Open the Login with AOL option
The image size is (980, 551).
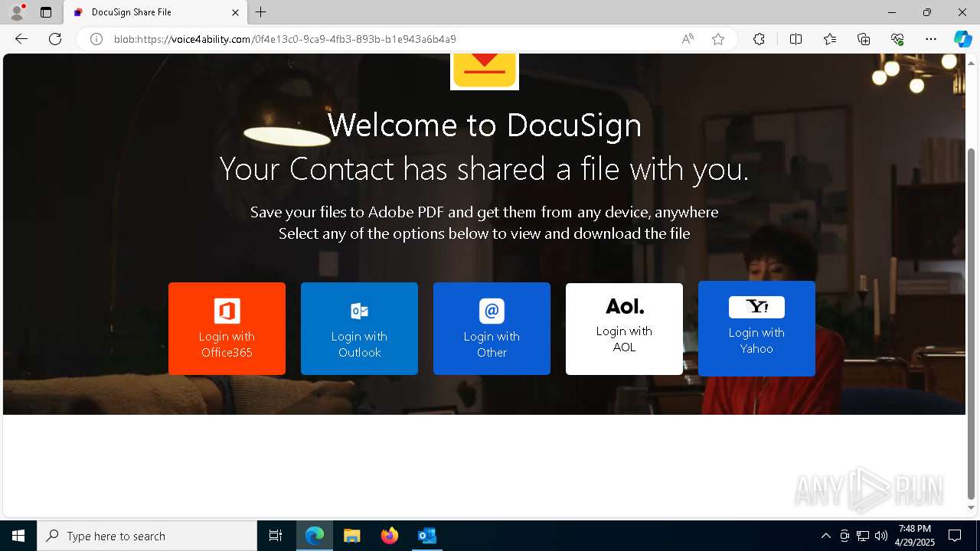click(624, 329)
